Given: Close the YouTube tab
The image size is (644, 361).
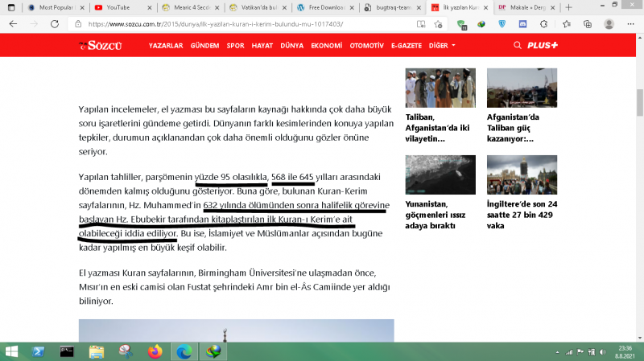Looking at the screenshot, I should (150, 7).
